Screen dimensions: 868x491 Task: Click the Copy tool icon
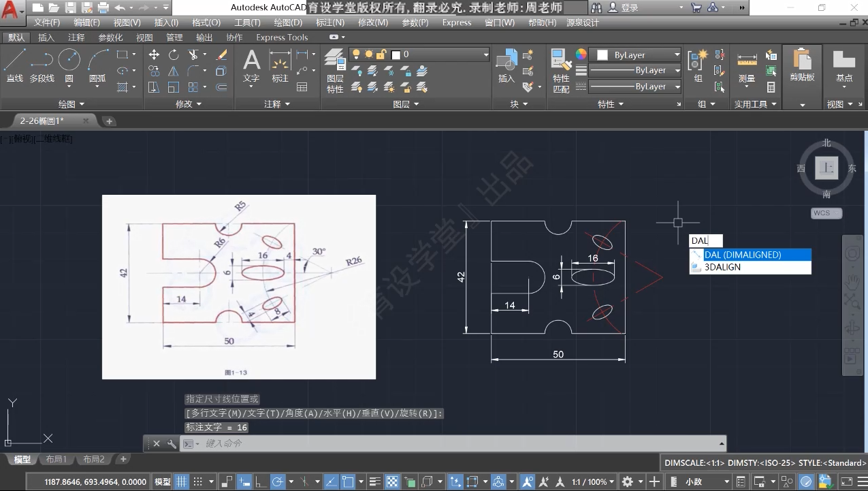coord(154,71)
